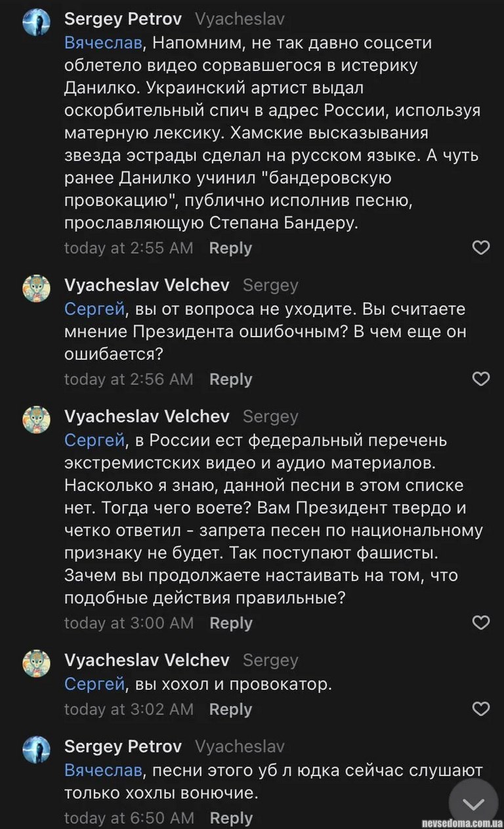The height and width of the screenshot is (829, 504).
Task: Reply to the 3:00 AM comment
Action: (x=230, y=623)
